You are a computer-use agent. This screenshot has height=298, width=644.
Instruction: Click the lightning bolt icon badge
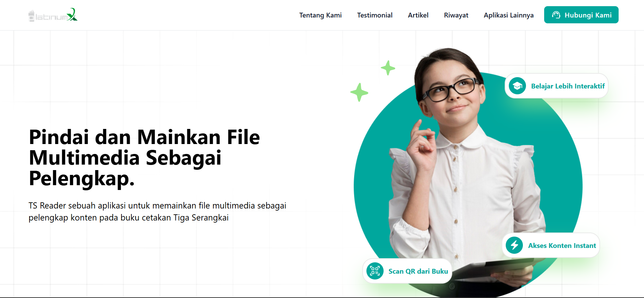(x=514, y=245)
